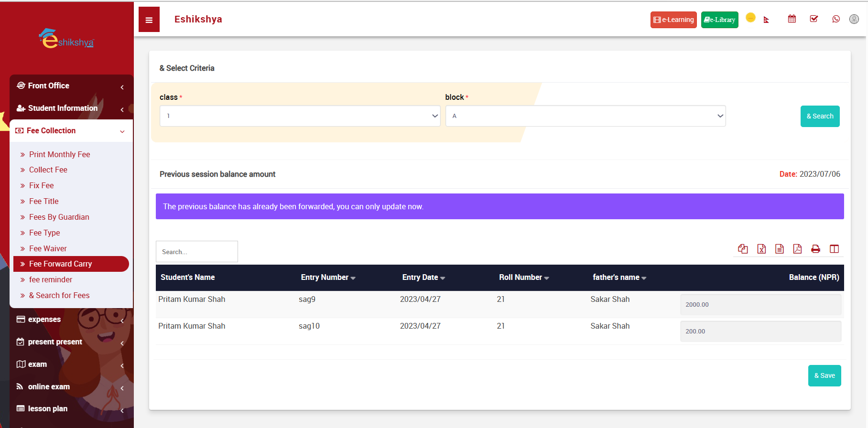Click the Nepal flag language icon
This screenshot has width=868, height=428.
(x=767, y=20)
